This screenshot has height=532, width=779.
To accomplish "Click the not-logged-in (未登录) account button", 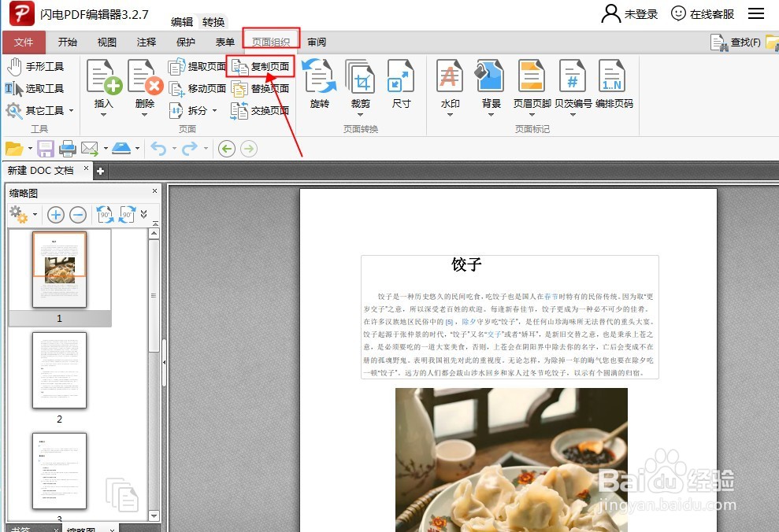I will (629, 14).
